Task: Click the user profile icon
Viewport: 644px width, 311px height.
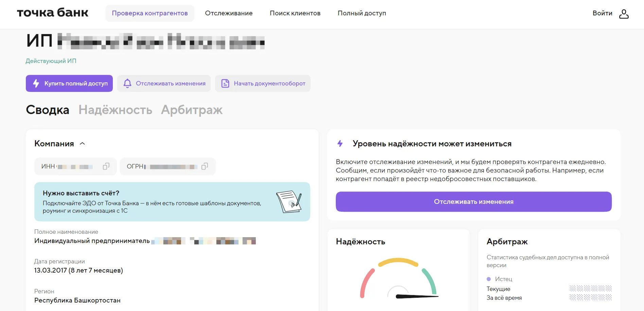Action: pyautogui.click(x=624, y=14)
